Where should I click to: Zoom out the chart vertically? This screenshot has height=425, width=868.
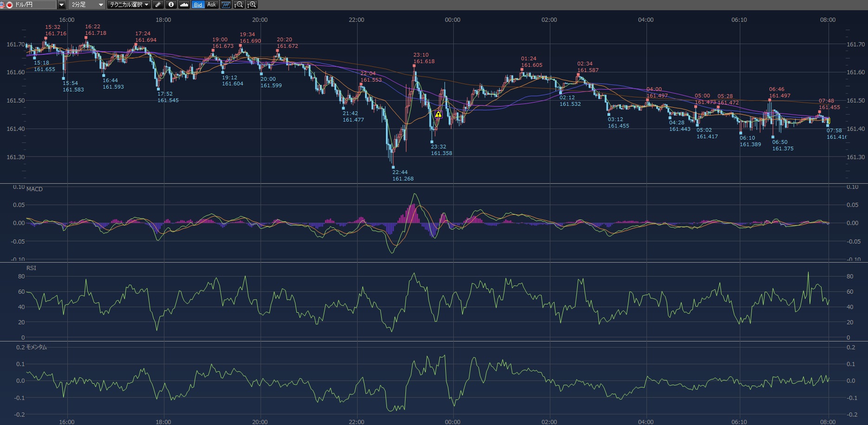(x=238, y=5)
